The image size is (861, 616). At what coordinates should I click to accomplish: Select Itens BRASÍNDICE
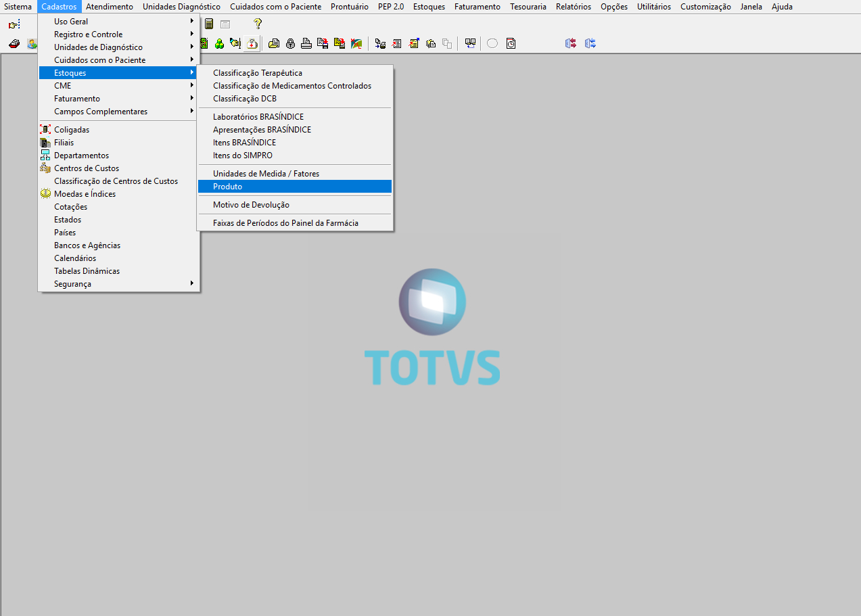point(295,143)
